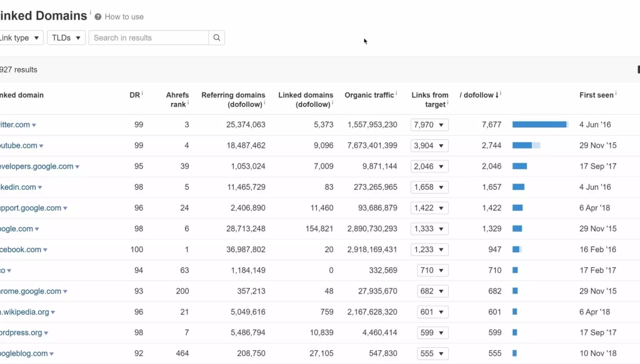The height and width of the screenshot is (364, 640).
Task: Open the wordpress.org linked domain
Action: pos(21,333)
